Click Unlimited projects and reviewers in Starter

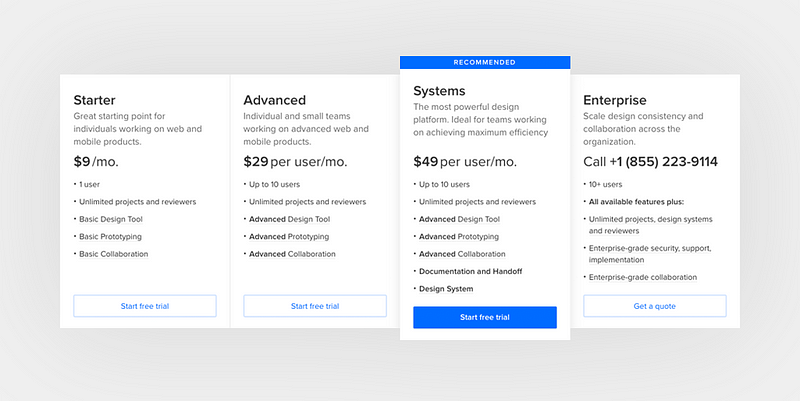coord(138,202)
